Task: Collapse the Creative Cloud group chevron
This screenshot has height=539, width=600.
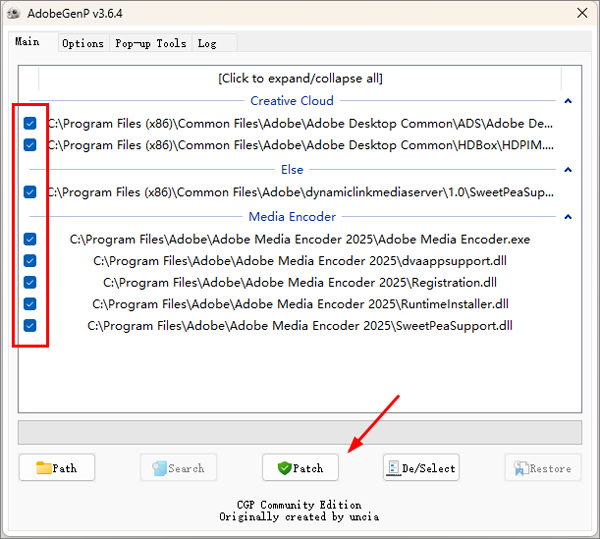Action: pos(568,101)
